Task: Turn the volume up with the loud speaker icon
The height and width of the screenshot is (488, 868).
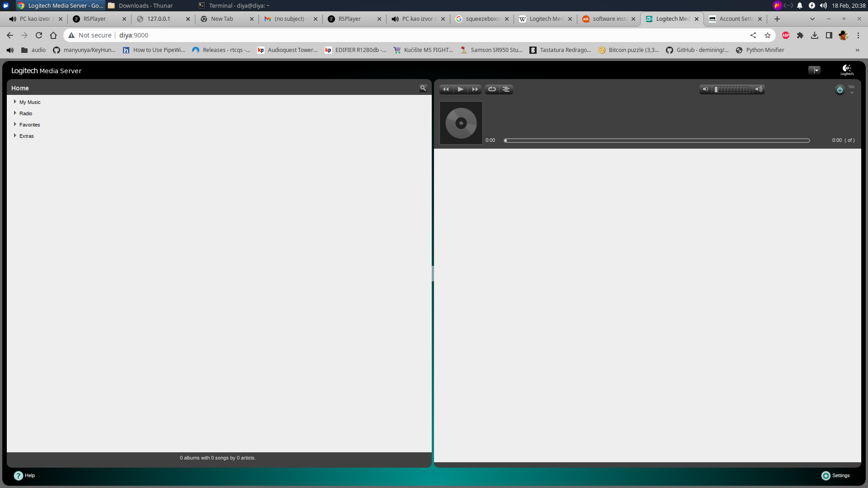Action: (759, 89)
